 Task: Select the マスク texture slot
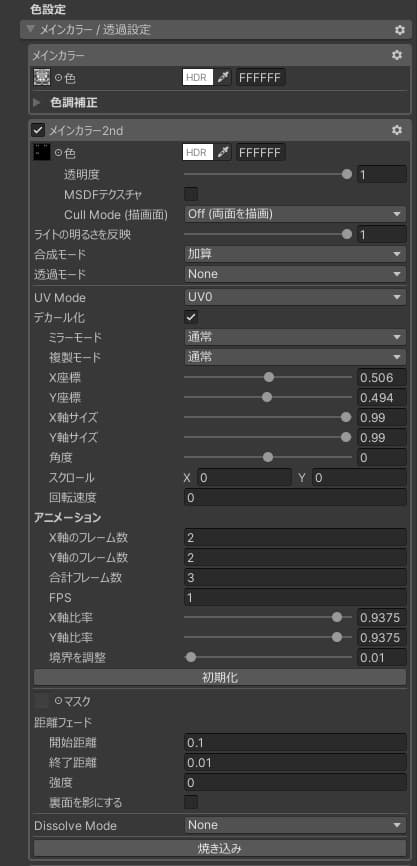point(41,701)
